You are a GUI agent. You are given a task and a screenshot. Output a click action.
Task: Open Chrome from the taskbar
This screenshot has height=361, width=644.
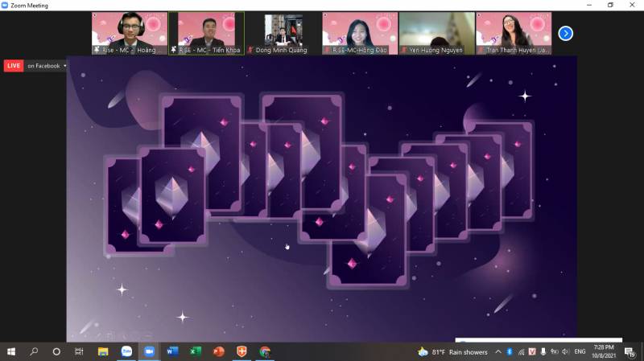point(265,351)
